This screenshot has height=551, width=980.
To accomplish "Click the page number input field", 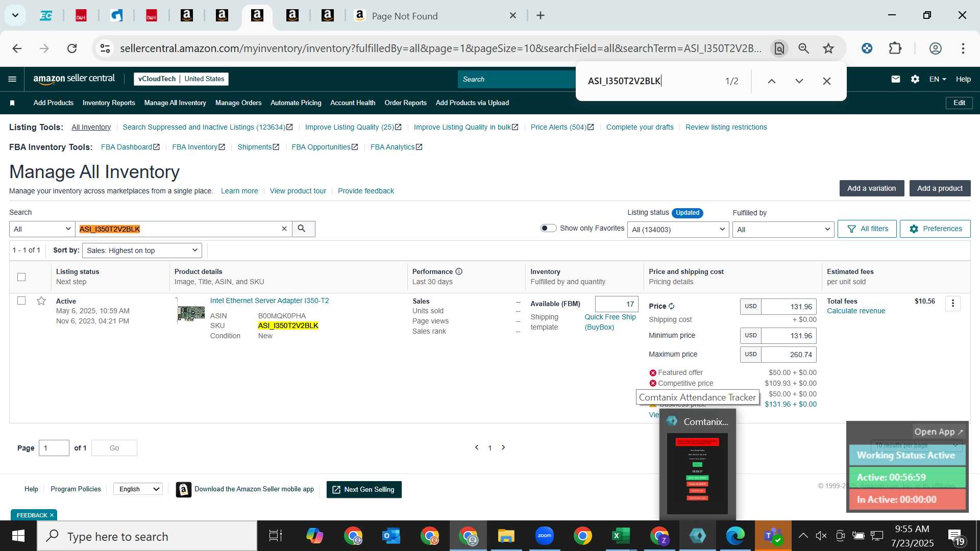I will pyautogui.click(x=54, y=448).
